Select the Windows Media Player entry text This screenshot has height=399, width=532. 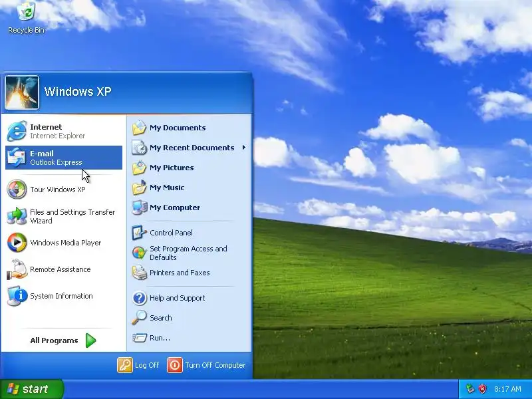tap(65, 243)
